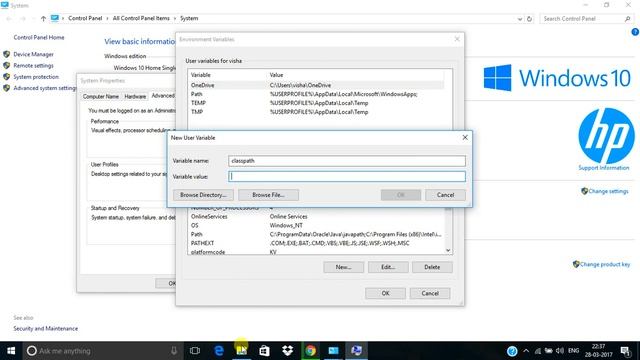Show hidden system tray icons

pos(526,351)
